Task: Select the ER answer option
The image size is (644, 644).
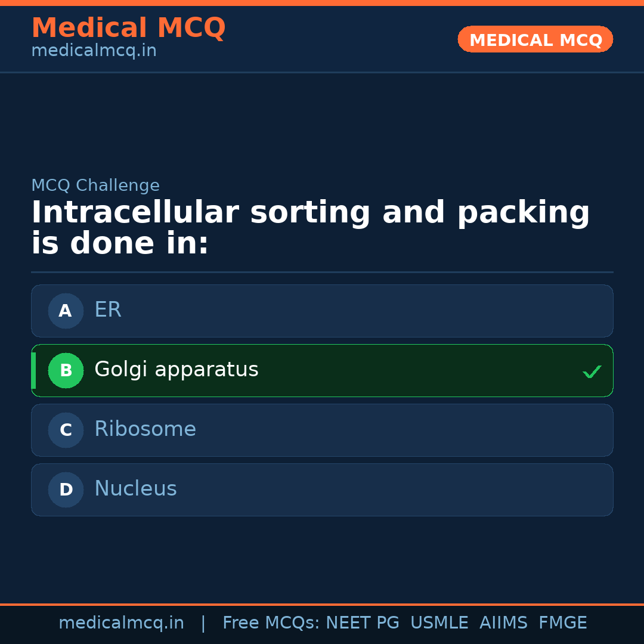Action: pyautogui.click(x=322, y=311)
